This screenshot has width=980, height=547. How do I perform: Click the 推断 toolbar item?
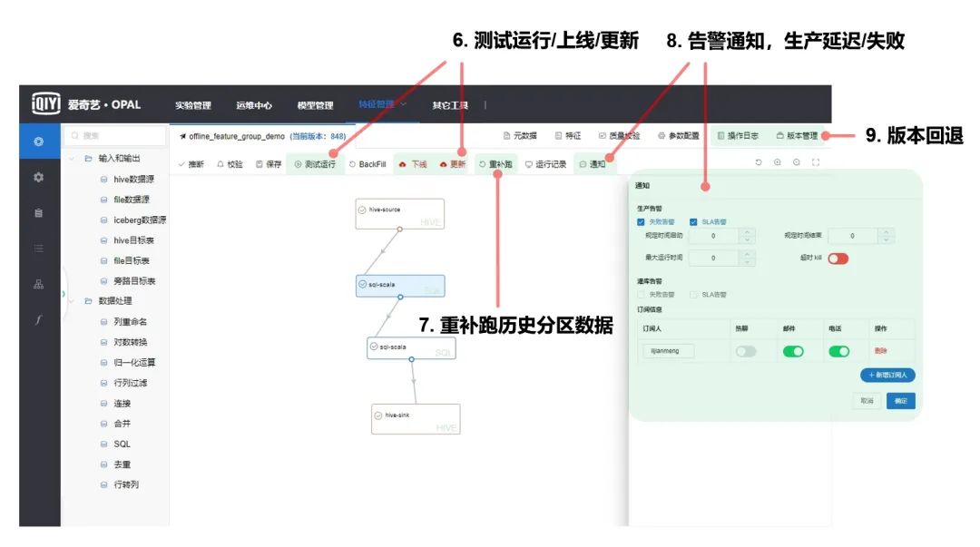coord(191,164)
